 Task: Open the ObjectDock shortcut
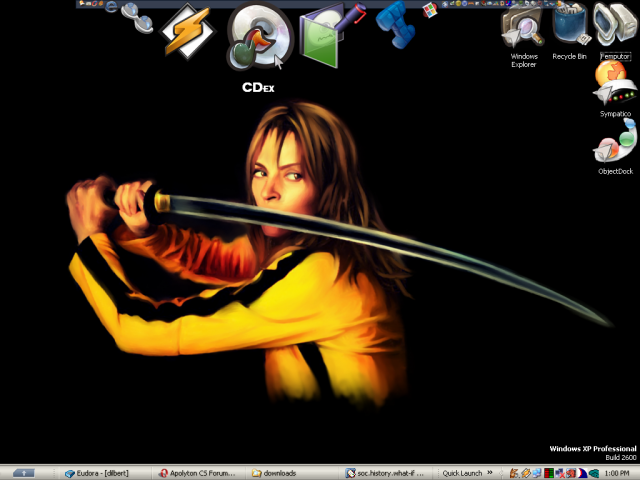(x=615, y=145)
